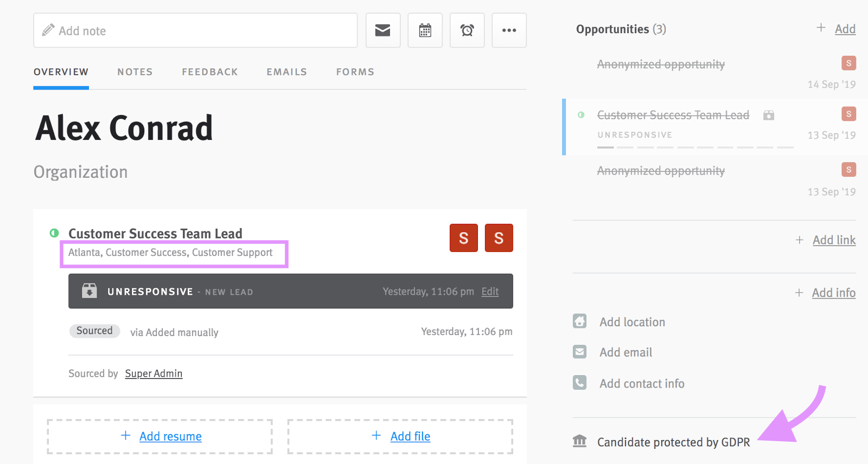Click the Add resume link
The height and width of the screenshot is (464, 868).
pos(170,436)
